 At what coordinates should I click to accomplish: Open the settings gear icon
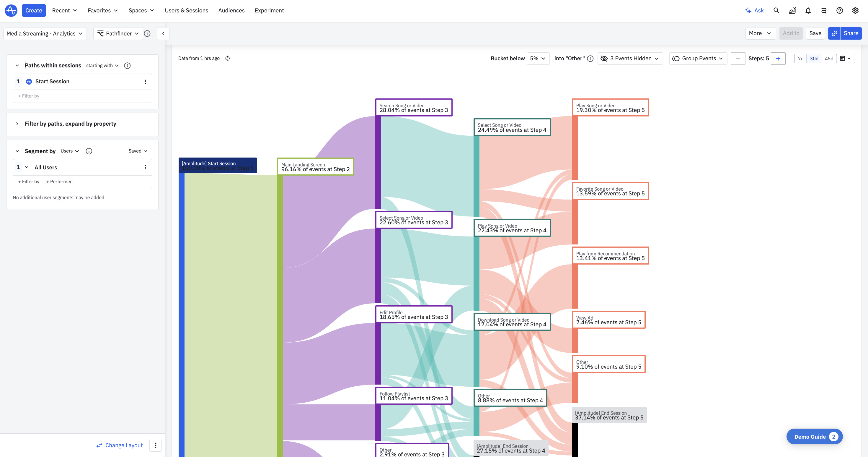pyautogui.click(x=855, y=10)
